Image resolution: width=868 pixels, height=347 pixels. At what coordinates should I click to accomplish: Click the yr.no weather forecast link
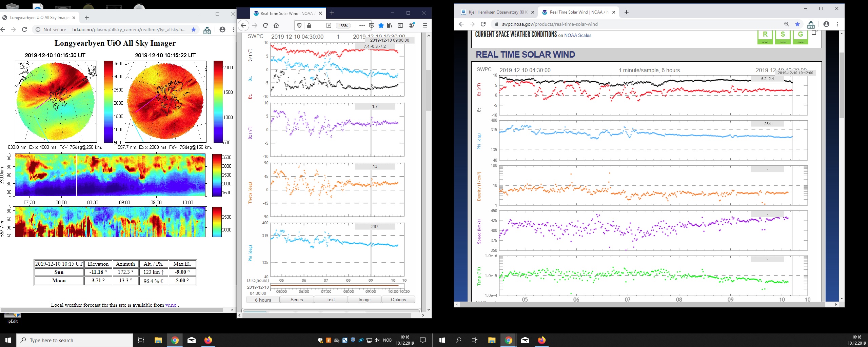click(x=171, y=305)
